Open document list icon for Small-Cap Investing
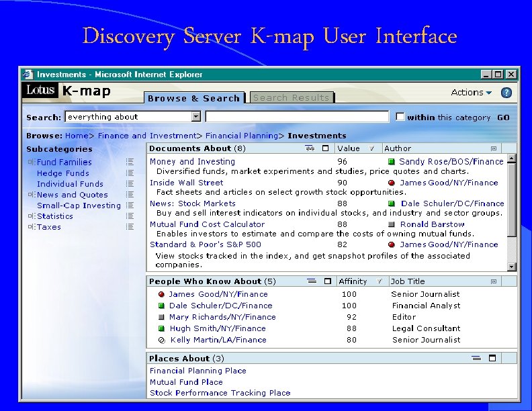This screenshot has height=411, width=532. (130, 205)
